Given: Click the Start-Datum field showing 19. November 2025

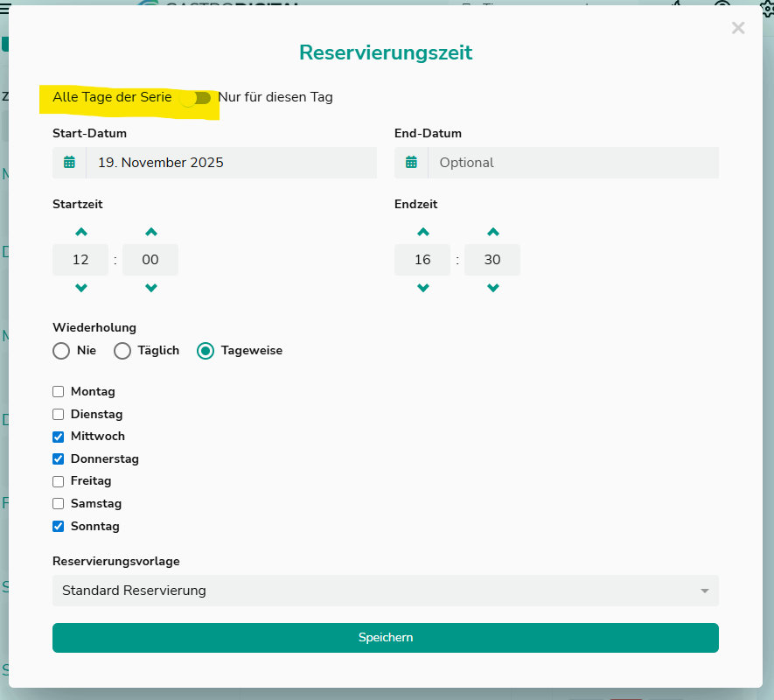Looking at the screenshot, I should pyautogui.click(x=231, y=163).
